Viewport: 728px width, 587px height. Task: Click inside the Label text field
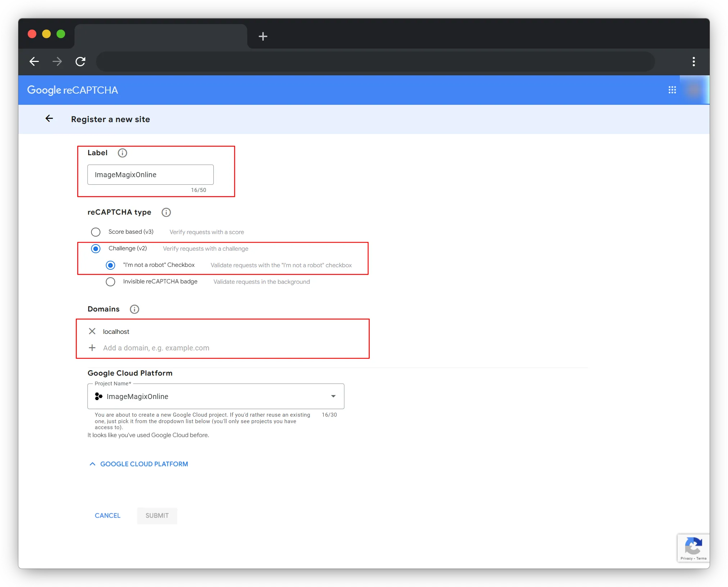(150, 175)
